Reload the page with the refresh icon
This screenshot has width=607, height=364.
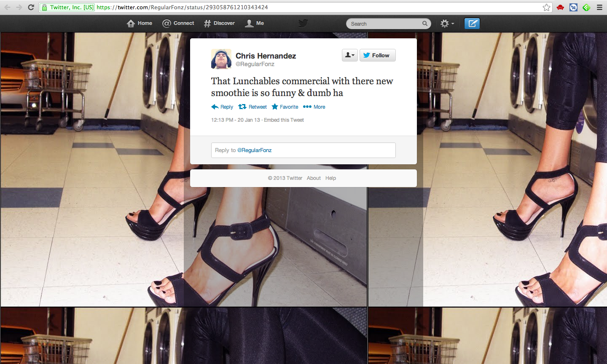tap(31, 7)
